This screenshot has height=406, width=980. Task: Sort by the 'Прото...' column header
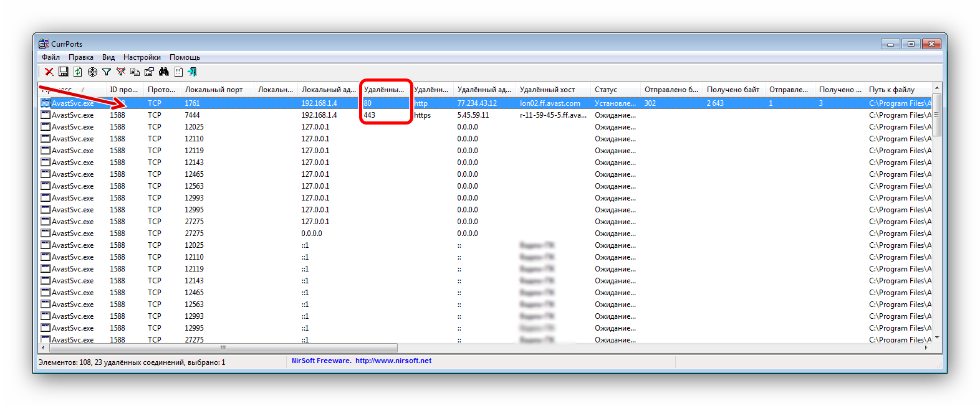click(x=162, y=90)
